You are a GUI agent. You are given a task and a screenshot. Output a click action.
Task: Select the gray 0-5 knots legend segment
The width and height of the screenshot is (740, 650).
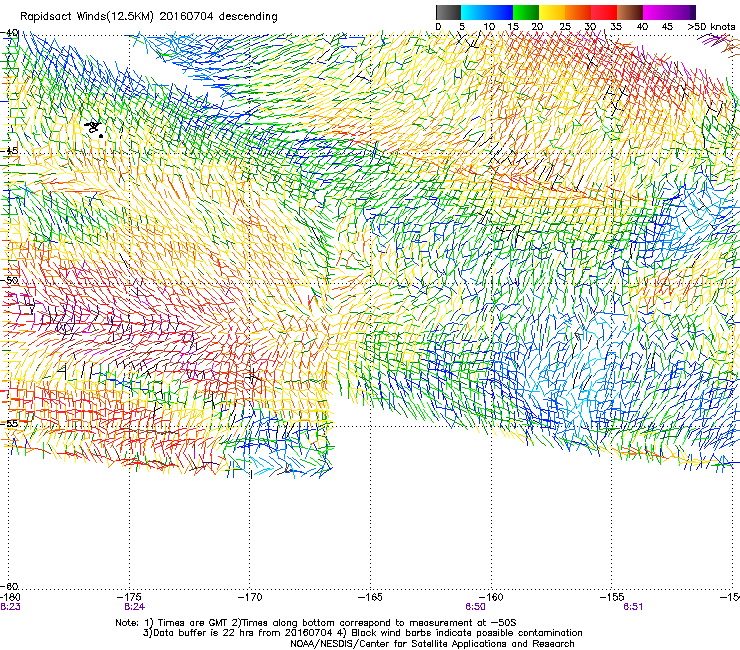pyautogui.click(x=448, y=12)
